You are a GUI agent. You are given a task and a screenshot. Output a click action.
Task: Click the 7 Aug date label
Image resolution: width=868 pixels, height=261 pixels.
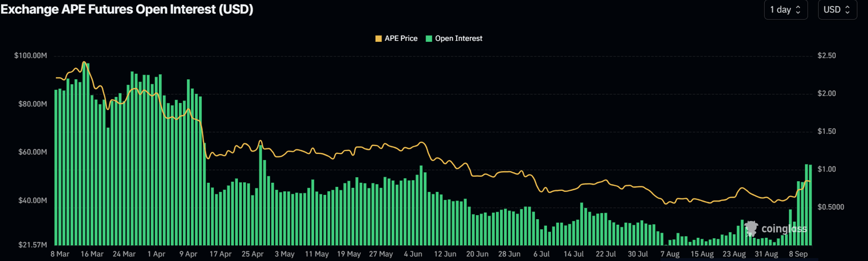[670, 254]
